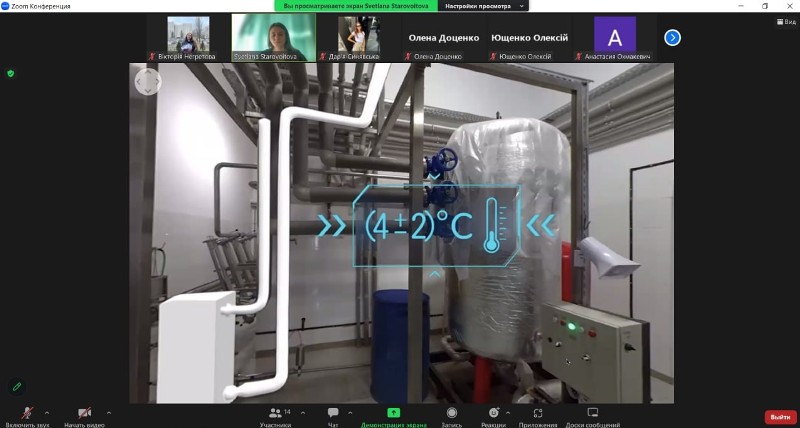This screenshot has width=800, height=428.
Task: Open Доски сообщений whiteboards
Action: (593, 416)
